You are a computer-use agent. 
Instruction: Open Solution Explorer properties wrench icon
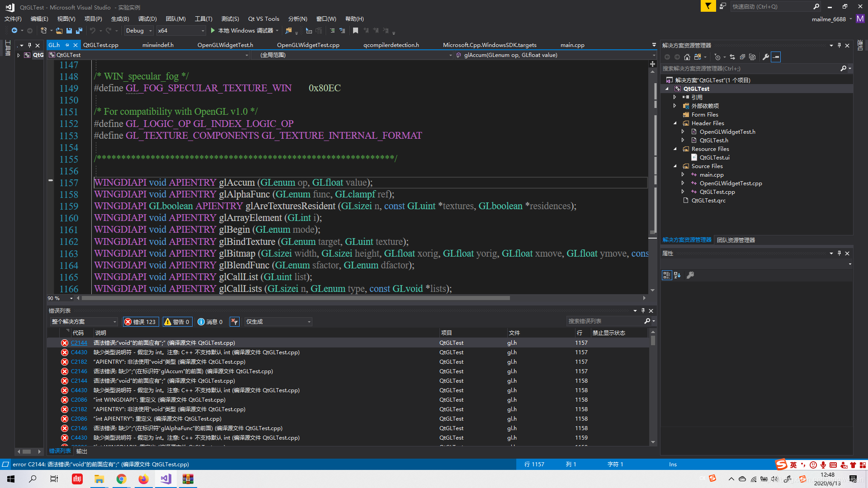[x=766, y=57]
